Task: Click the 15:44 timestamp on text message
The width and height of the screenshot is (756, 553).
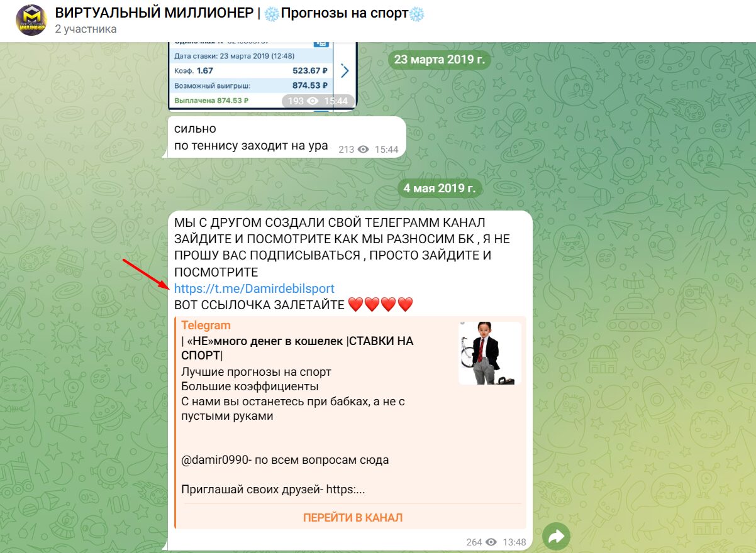Action: click(386, 150)
